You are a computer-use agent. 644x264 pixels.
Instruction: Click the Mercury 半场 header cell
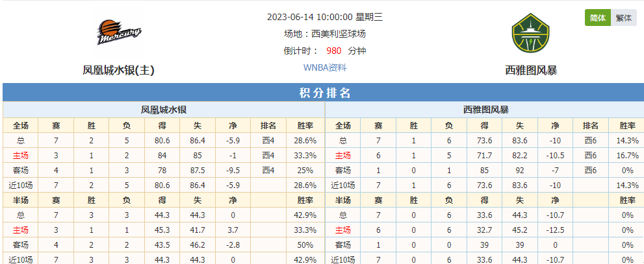[x=21, y=200]
